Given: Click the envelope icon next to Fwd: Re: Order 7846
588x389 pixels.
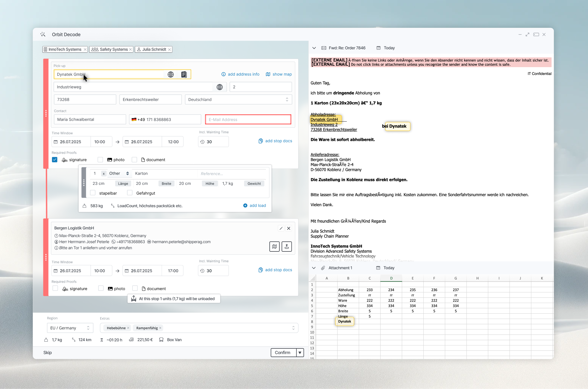Looking at the screenshot, I should coord(324,48).
